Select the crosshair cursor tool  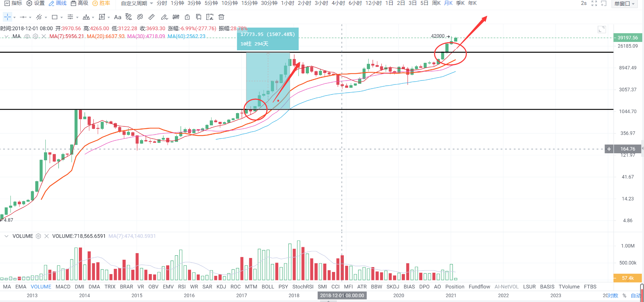click(7, 17)
